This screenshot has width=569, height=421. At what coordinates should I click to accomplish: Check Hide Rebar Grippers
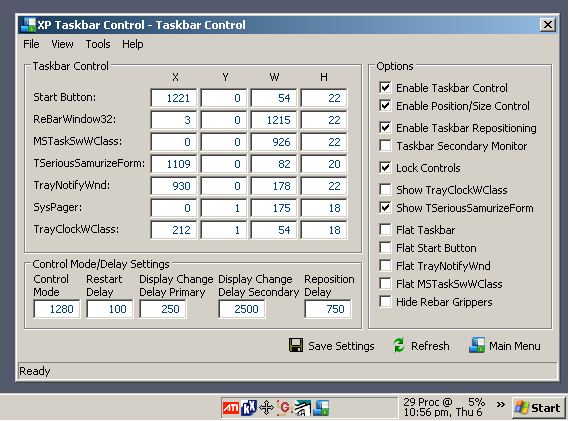point(385,302)
